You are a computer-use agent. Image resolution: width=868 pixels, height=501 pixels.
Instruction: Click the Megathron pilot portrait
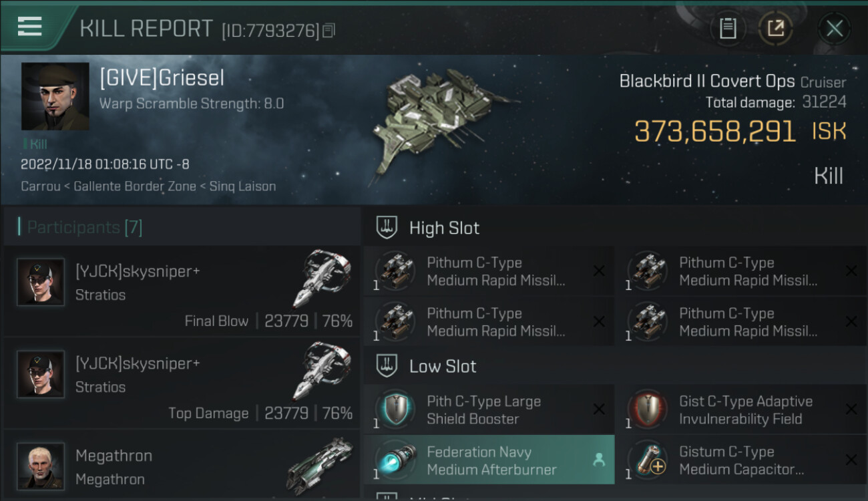[41, 466]
